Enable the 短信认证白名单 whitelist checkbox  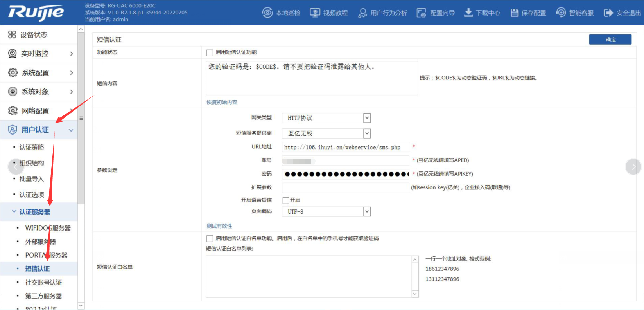pos(210,238)
